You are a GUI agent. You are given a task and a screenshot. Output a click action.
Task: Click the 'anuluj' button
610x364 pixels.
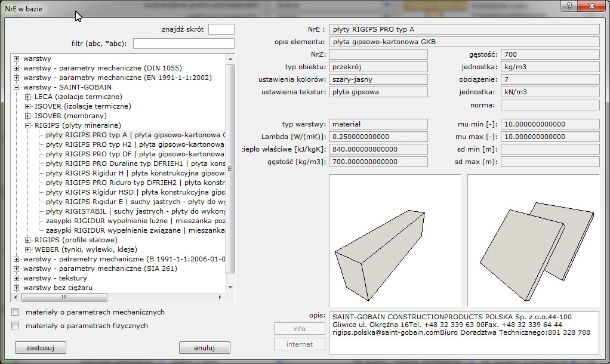tap(205, 348)
